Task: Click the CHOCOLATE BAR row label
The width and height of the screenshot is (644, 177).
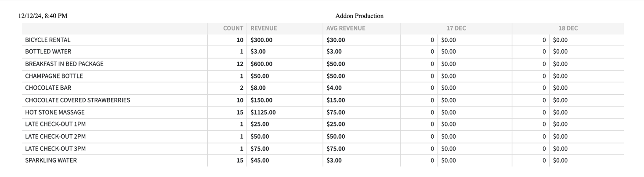Action: click(x=48, y=88)
